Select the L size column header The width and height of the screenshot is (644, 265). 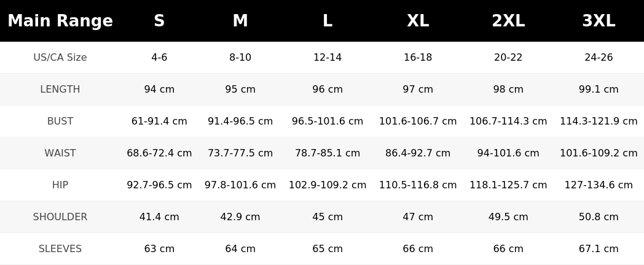328,20
